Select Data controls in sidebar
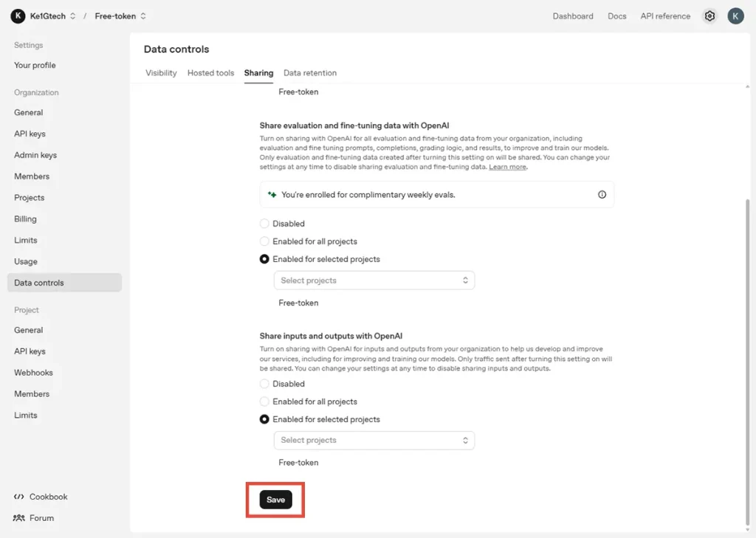This screenshot has height=538, width=756. (x=65, y=283)
